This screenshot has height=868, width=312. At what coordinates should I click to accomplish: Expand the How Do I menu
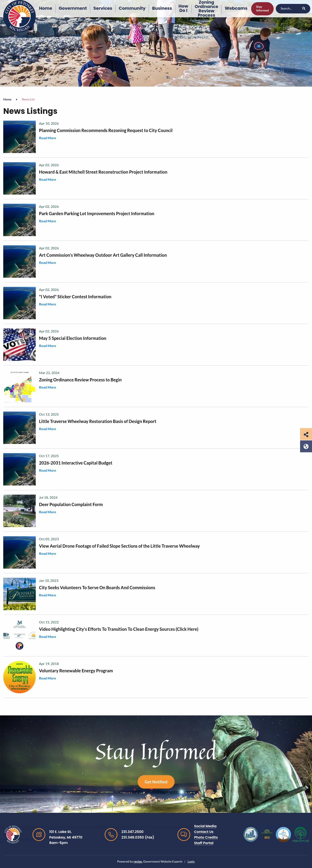183,8
